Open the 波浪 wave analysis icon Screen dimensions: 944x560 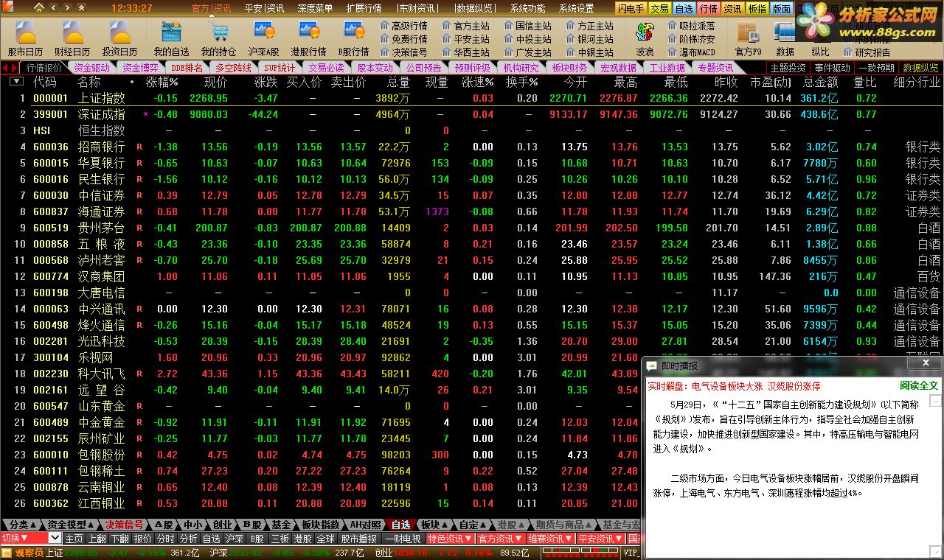pyautogui.click(x=645, y=38)
